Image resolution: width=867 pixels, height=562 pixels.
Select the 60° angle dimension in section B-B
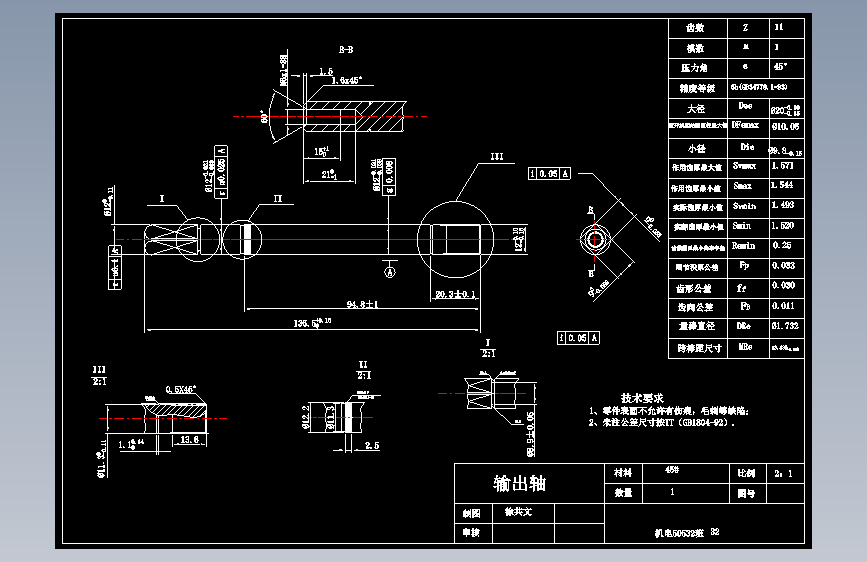(265, 117)
